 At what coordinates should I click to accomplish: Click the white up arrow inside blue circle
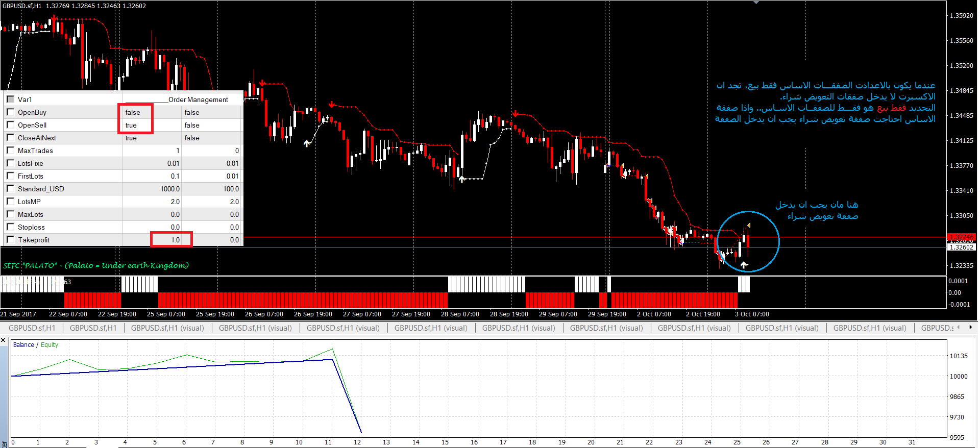point(744,264)
